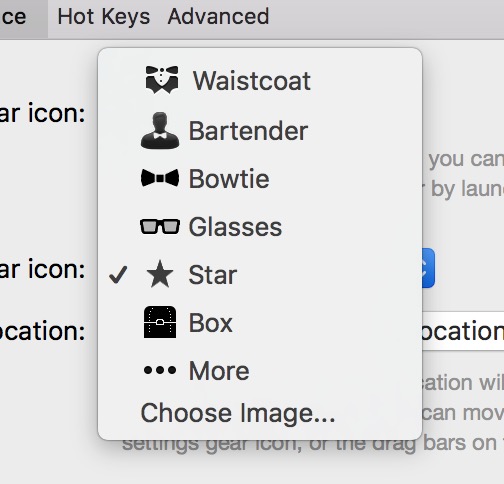Click the checkmark beside Star
This screenshot has height=484, width=504.
pos(118,275)
